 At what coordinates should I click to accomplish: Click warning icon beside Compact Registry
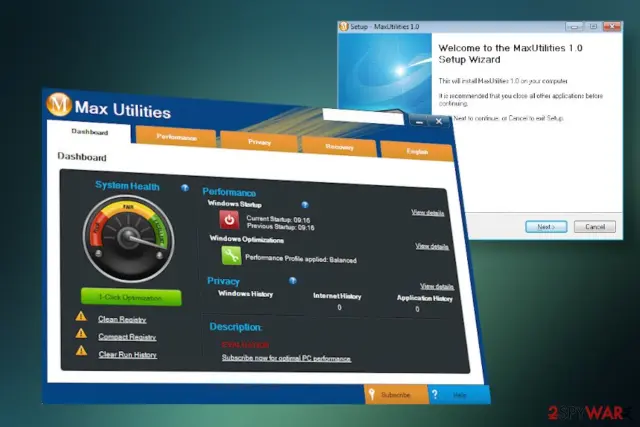pyautogui.click(x=81, y=334)
